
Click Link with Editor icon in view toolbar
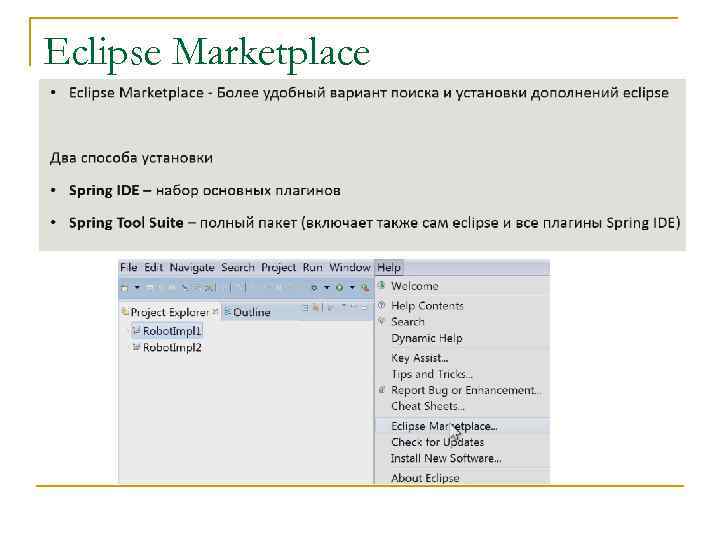[x=316, y=308]
